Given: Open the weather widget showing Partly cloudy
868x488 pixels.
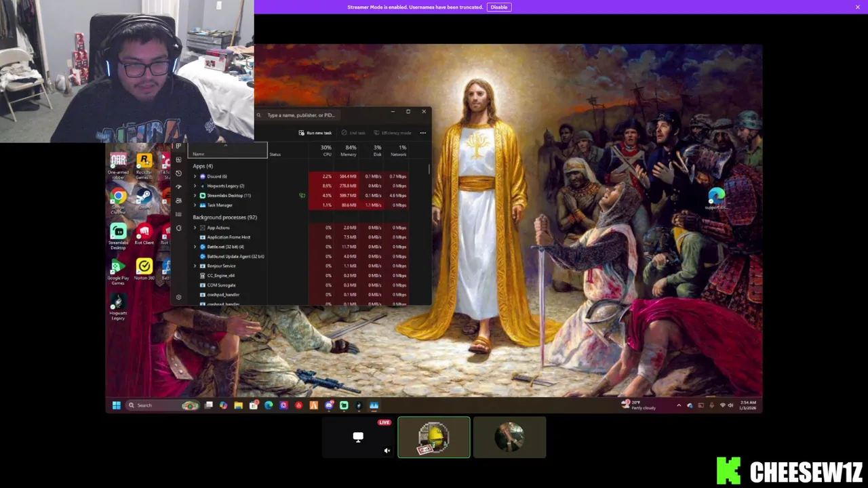Looking at the screenshot, I should pyautogui.click(x=639, y=405).
